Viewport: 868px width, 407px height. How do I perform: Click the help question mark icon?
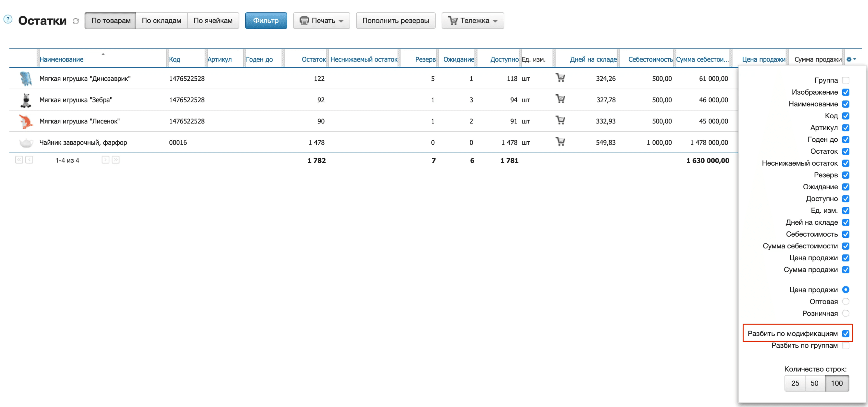[x=8, y=19]
